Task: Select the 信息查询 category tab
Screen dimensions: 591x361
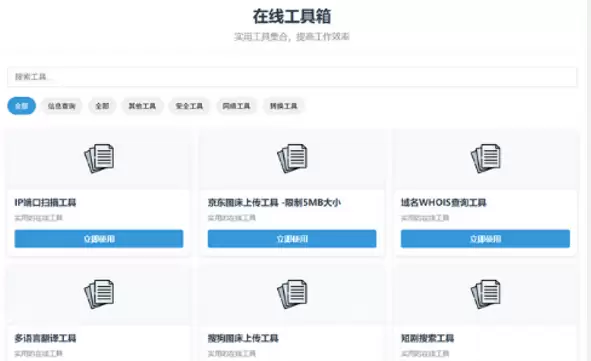Action: point(61,106)
